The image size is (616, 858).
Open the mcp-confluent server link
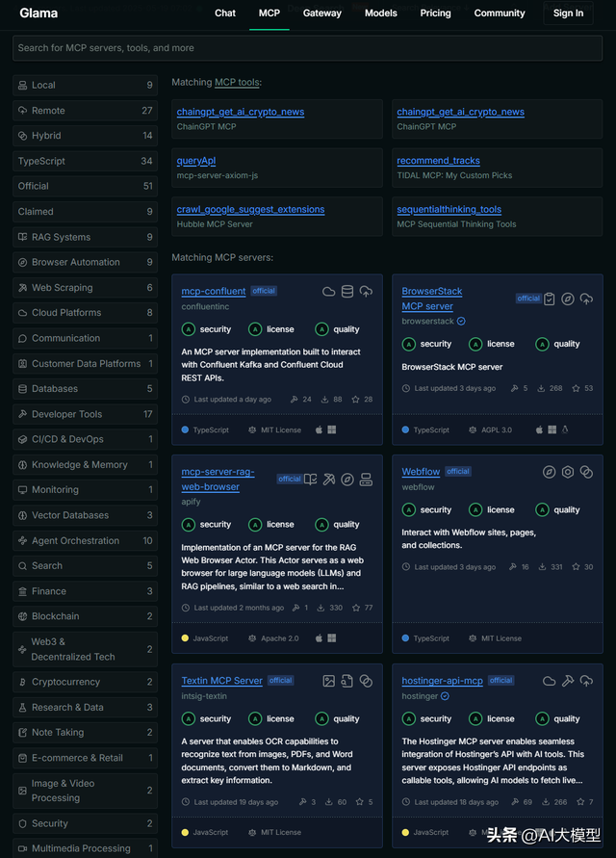(x=214, y=291)
